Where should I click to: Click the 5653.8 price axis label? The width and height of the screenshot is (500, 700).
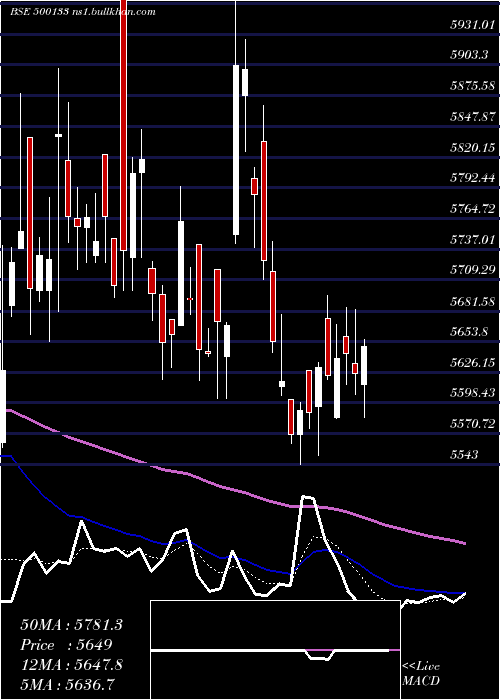click(x=469, y=332)
